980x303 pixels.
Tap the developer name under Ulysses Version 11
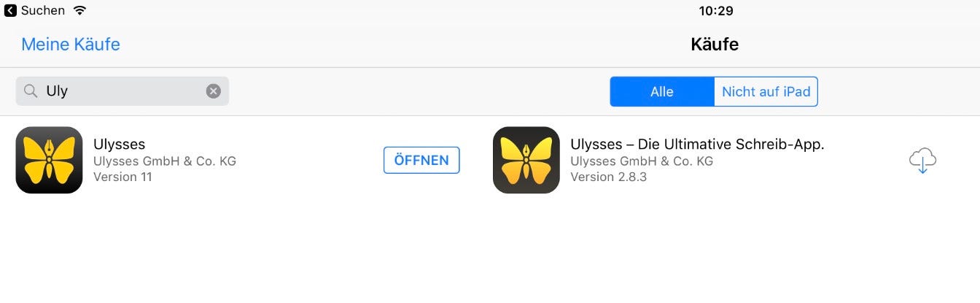click(x=165, y=161)
